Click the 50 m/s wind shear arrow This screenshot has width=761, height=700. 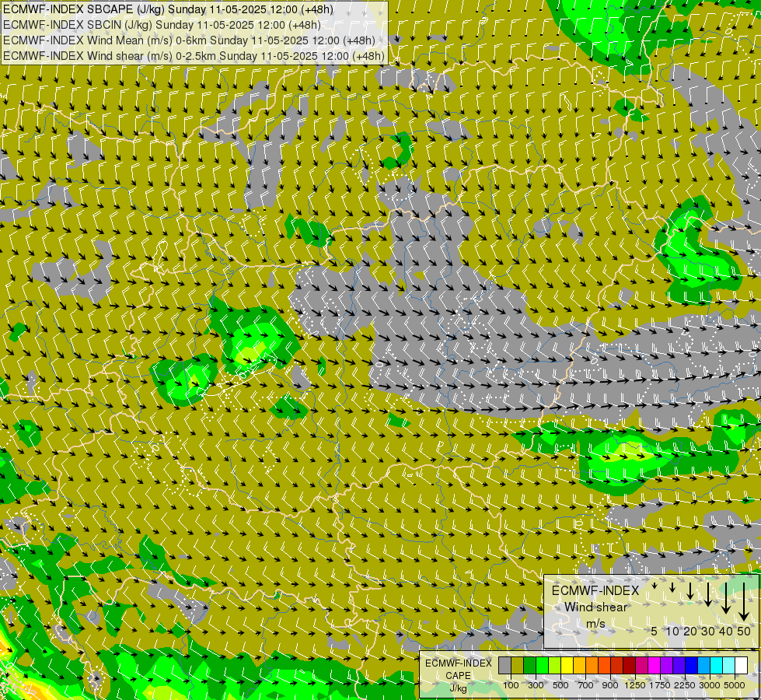[x=744, y=602]
